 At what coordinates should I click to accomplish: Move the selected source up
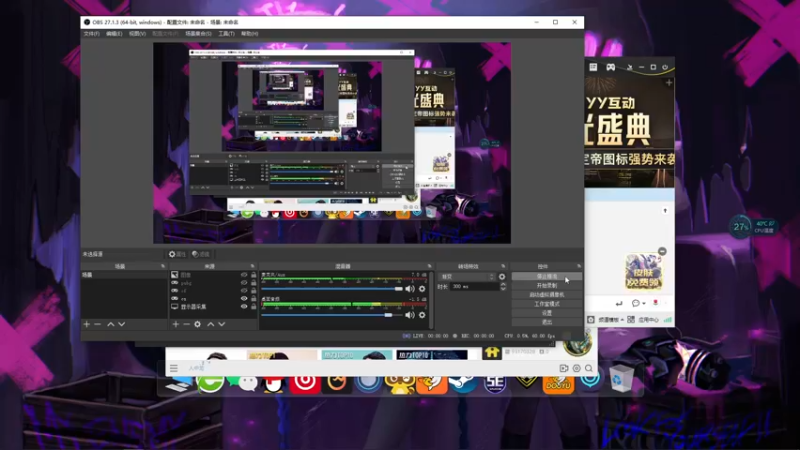(210, 324)
